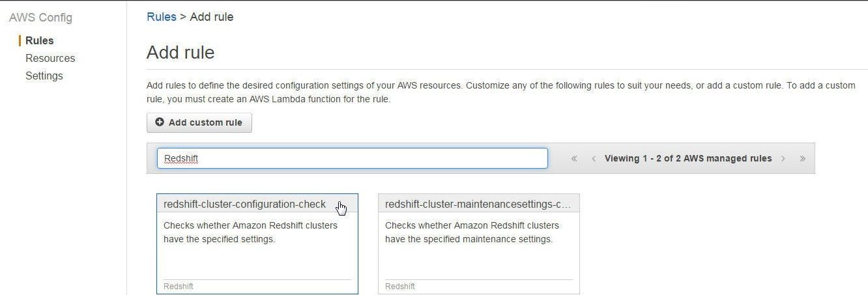Open Settings in the sidebar
868x295 pixels.
(x=44, y=76)
